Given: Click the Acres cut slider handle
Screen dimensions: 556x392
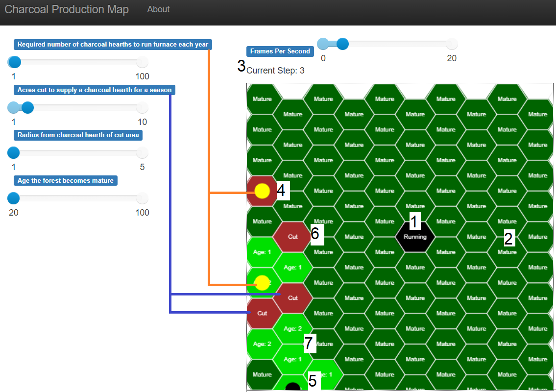Looking at the screenshot, I should point(27,107).
